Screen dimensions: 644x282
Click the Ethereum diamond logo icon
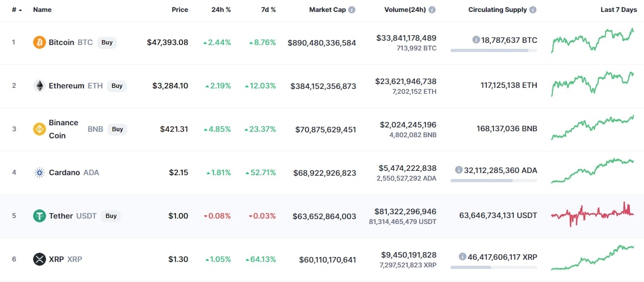coord(40,86)
